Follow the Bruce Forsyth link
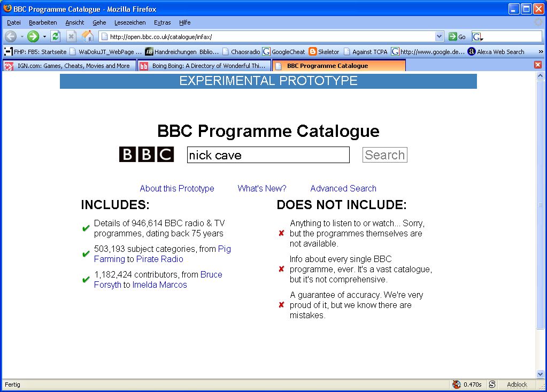This screenshot has height=392, width=547. 211,274
